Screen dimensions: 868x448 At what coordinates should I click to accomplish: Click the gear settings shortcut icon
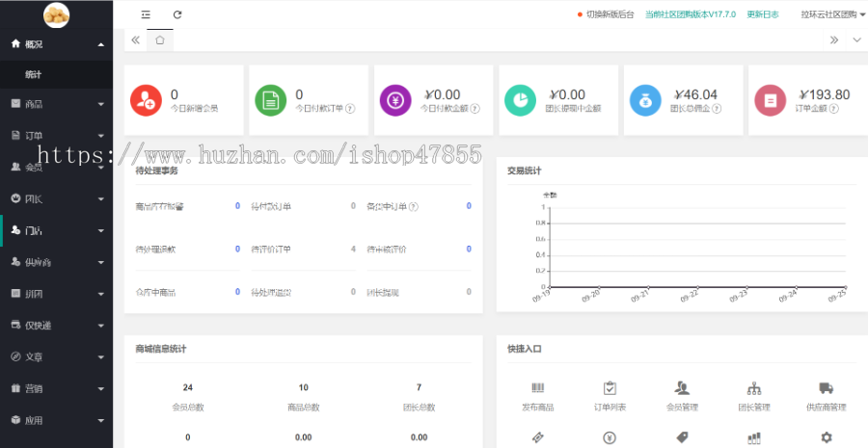tap(826, 437)
